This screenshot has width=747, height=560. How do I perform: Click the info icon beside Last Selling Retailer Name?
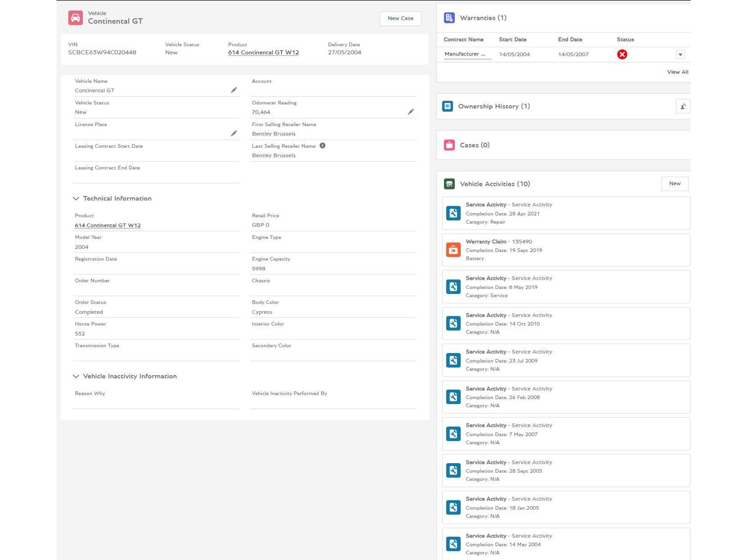pos(323,146)
